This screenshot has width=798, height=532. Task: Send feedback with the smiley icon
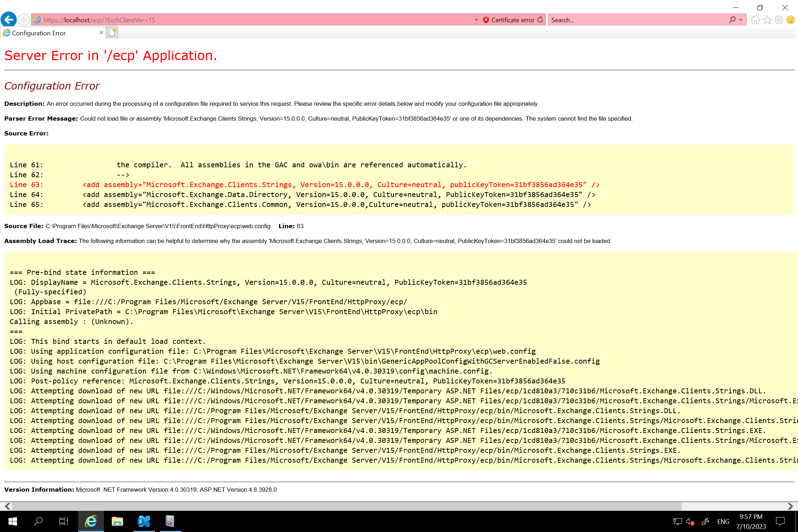coord(790,20)
